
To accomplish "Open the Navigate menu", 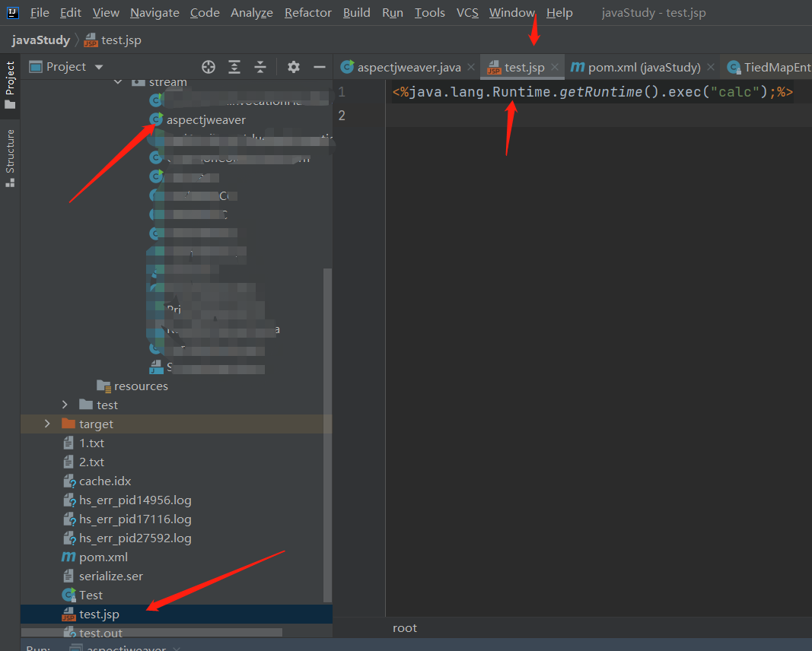I will point(154,12).
